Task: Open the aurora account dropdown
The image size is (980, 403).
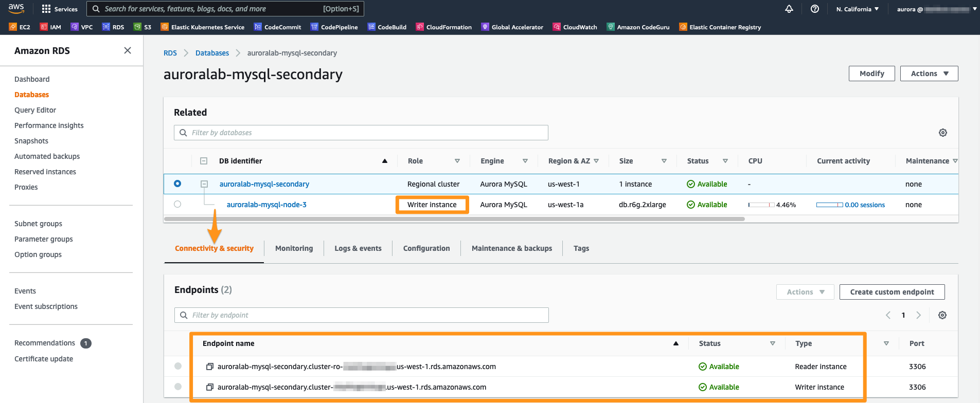Action: [x=937, y=9]
